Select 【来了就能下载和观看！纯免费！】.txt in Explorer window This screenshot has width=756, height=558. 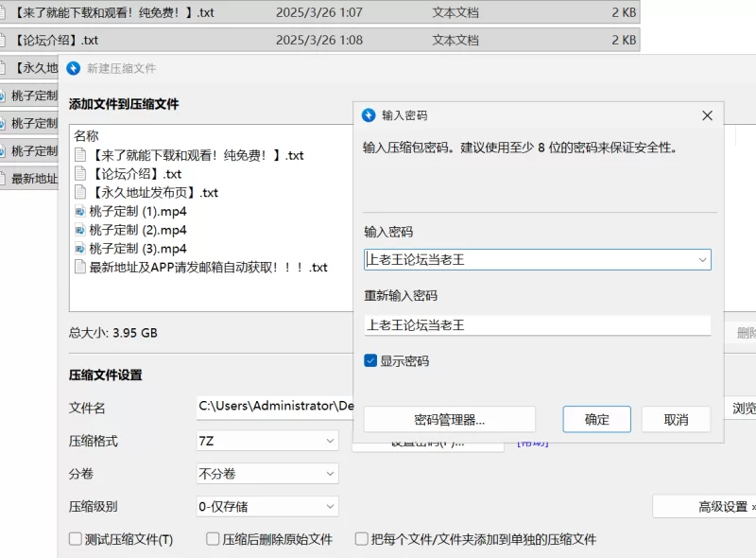click(x=318, y=12)
